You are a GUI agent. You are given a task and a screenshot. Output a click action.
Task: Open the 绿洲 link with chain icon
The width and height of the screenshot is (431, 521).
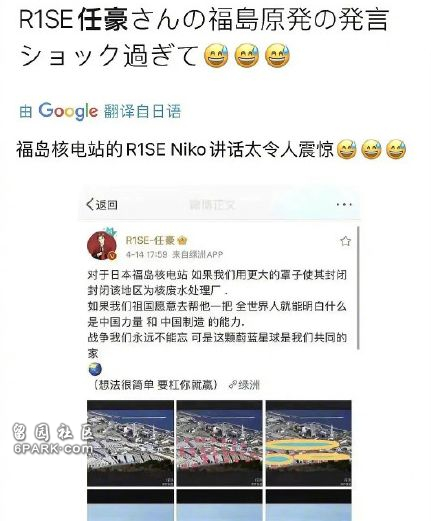(244, 385)
